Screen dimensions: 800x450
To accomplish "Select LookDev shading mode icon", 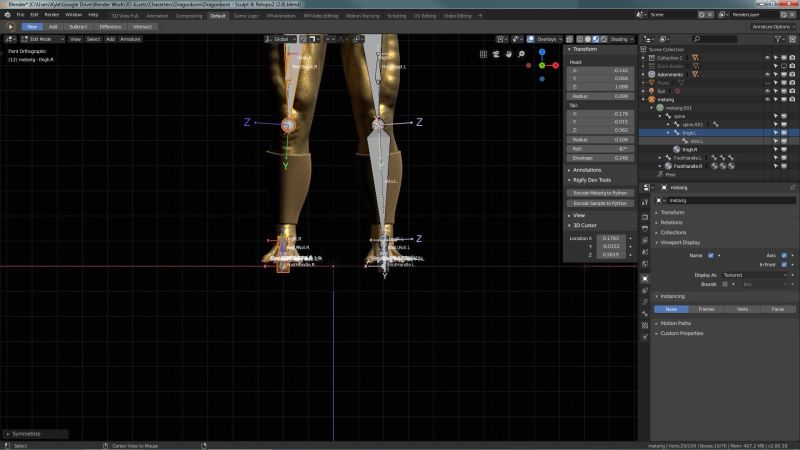I will point(596,39).
